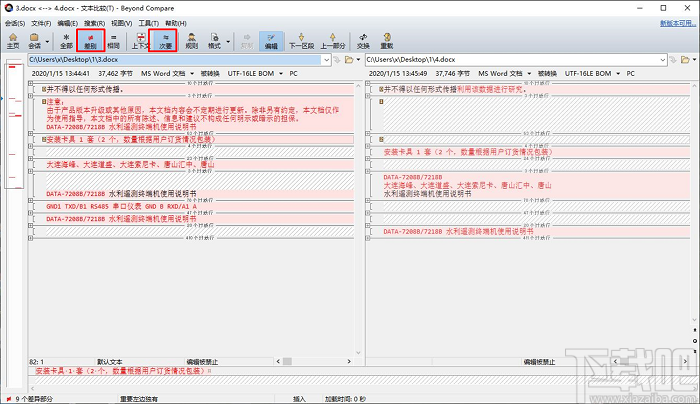The image size is (700, 404).
Task: Open the 搜索(R) menu
Action: coord(94,23)
